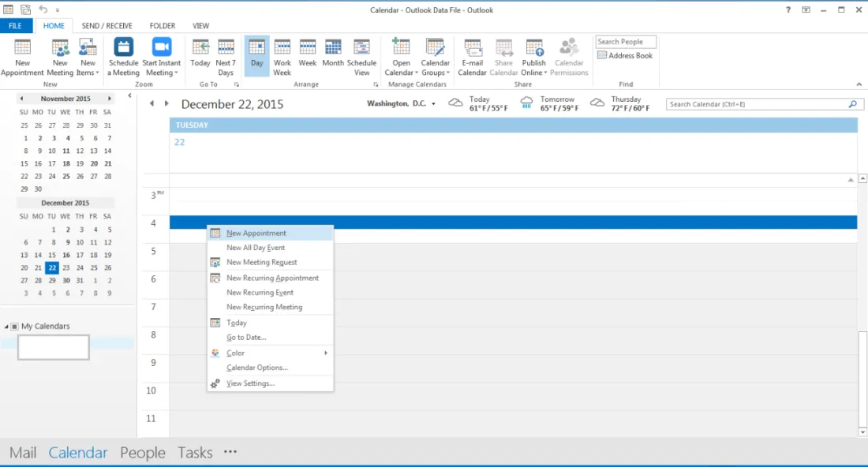Click the Send/Receive quick access icon

tap(25, 9)
